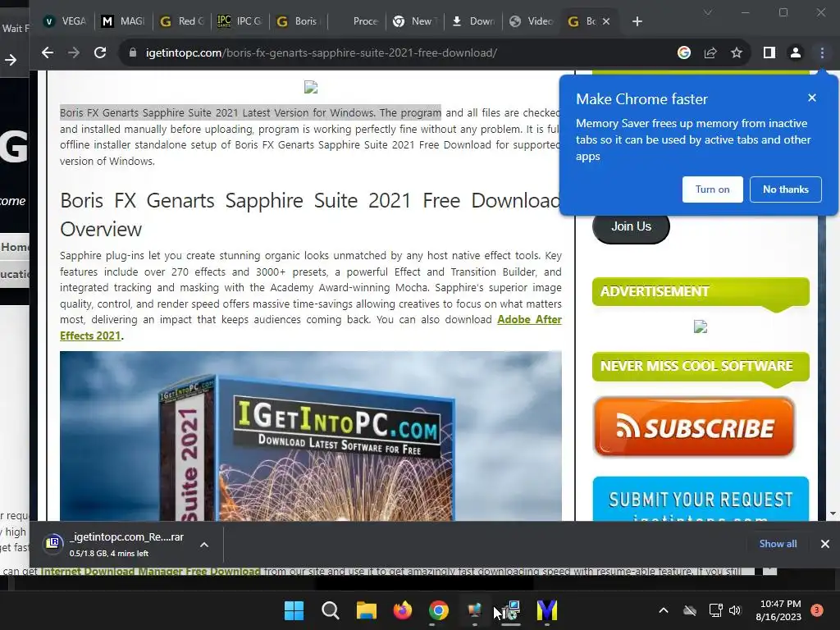
Task: Switch to the Red G tab
Action: [182, 21]
